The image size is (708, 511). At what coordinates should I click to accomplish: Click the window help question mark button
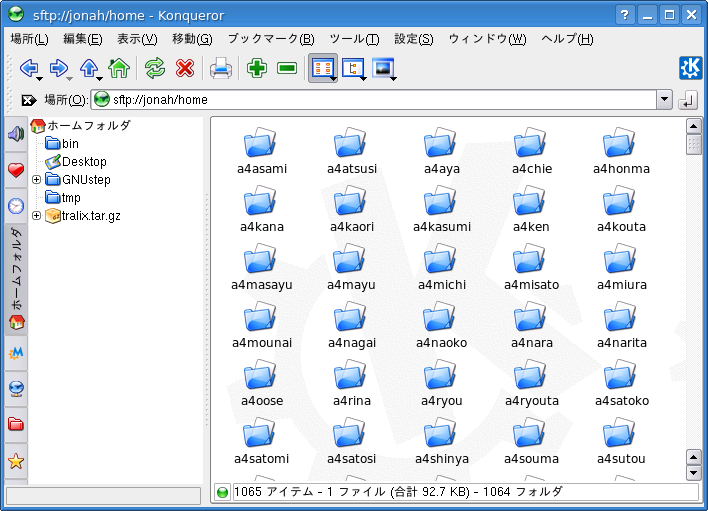pyautogui.click(x=625, y=15)
